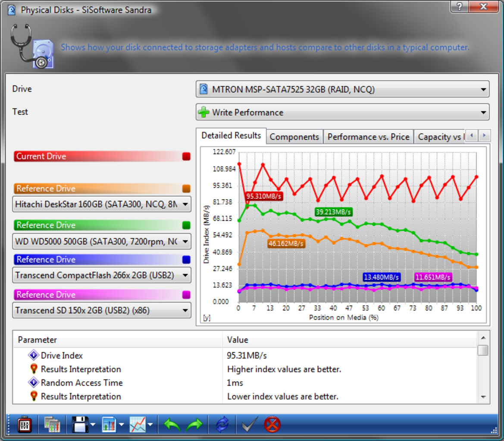Open the save icon dropdown arrow

93,425
